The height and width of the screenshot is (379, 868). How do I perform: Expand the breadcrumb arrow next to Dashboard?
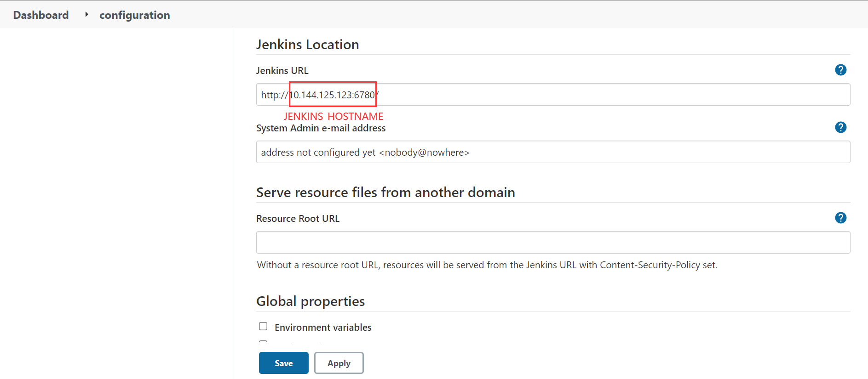[x=86, y=15]
